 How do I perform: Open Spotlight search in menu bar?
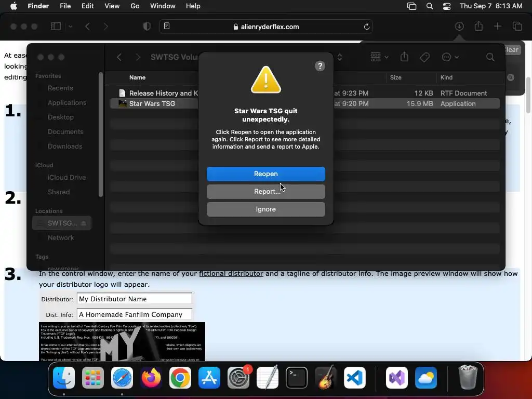(x=430, y=6)
